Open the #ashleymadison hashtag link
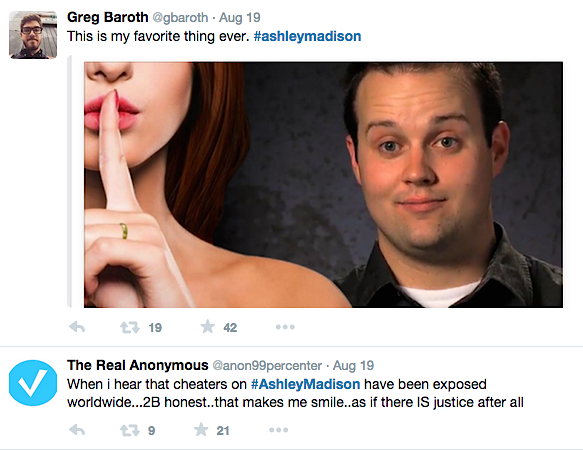The image size is (583, 450). [x=307, y=36]
